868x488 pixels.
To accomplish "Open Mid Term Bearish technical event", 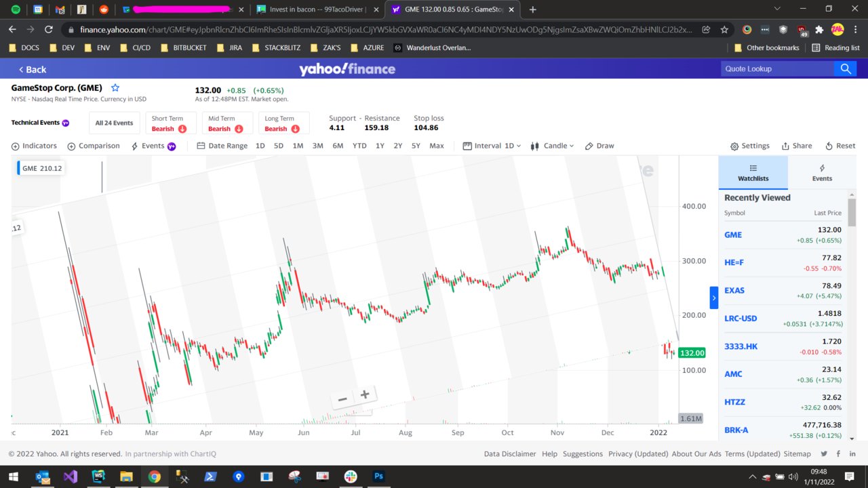I will (227, 123).
